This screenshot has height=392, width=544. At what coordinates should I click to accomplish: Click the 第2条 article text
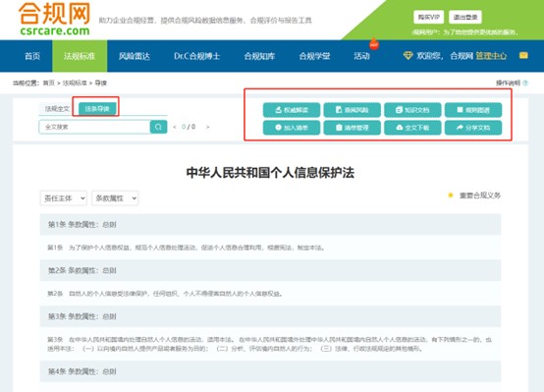pos(165,294)
